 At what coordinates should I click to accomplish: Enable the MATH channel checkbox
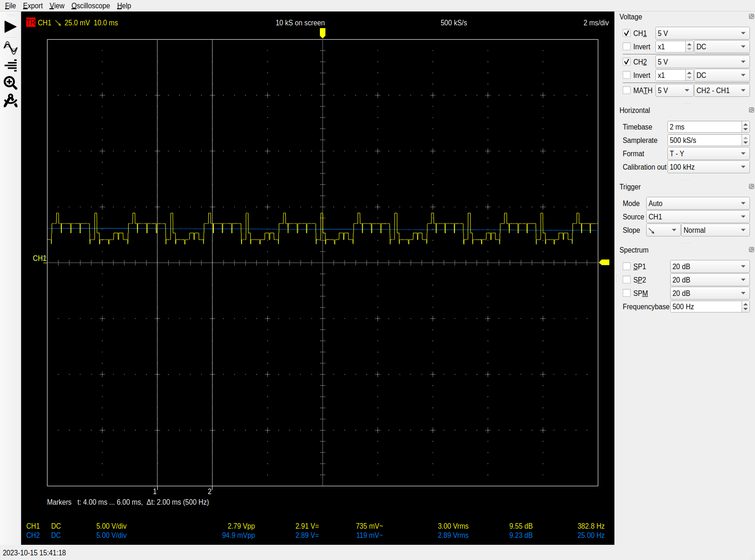(626, 90)
